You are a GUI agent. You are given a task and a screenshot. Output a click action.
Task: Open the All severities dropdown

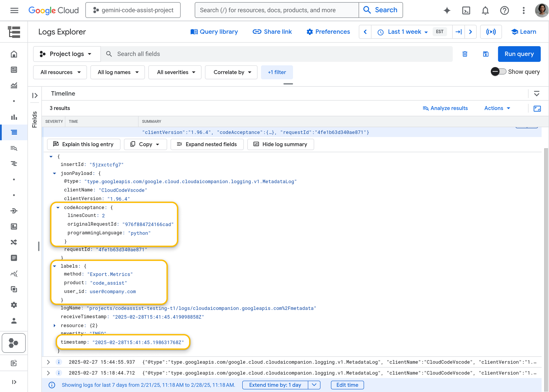point(175,72)
